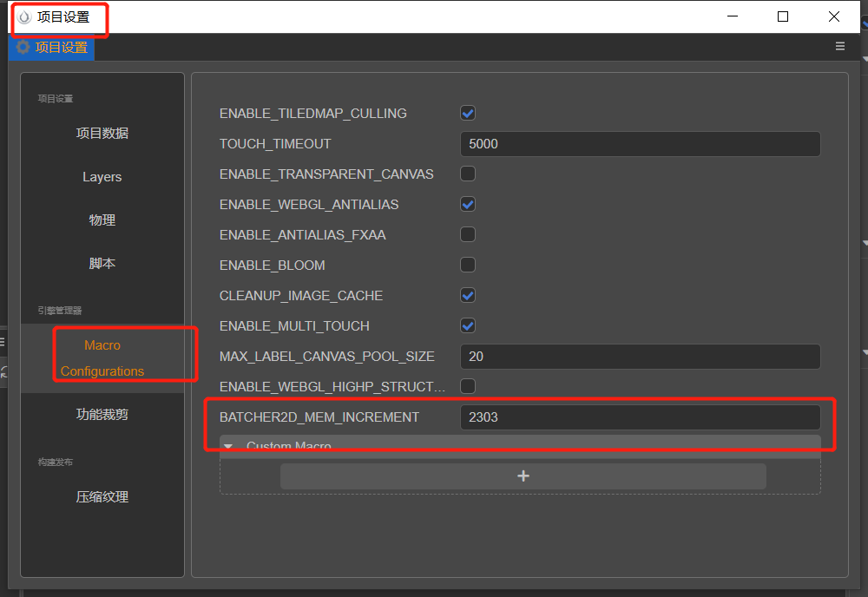Click MAX_LABEL_CANVAS_POOL_SIZE value field
Image resolution: width=868 pixels, height=597 pixels.
pos(640,357)
